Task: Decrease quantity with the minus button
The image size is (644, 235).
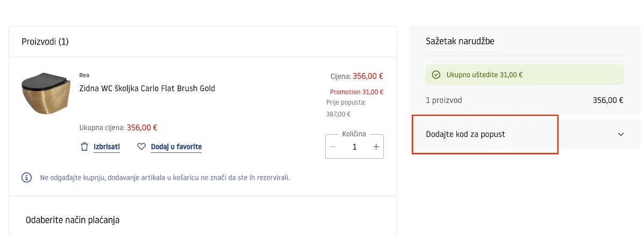Action: pyautogui.click(x=333, y=147)
